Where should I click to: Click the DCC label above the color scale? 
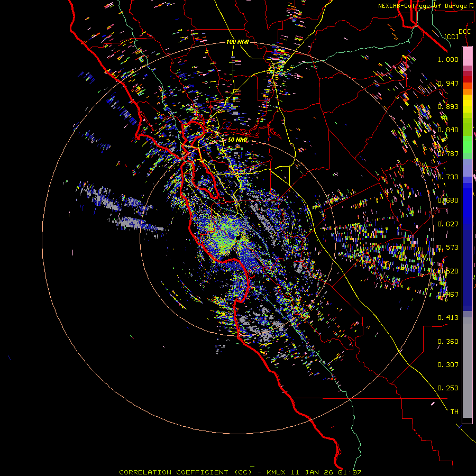464,32
